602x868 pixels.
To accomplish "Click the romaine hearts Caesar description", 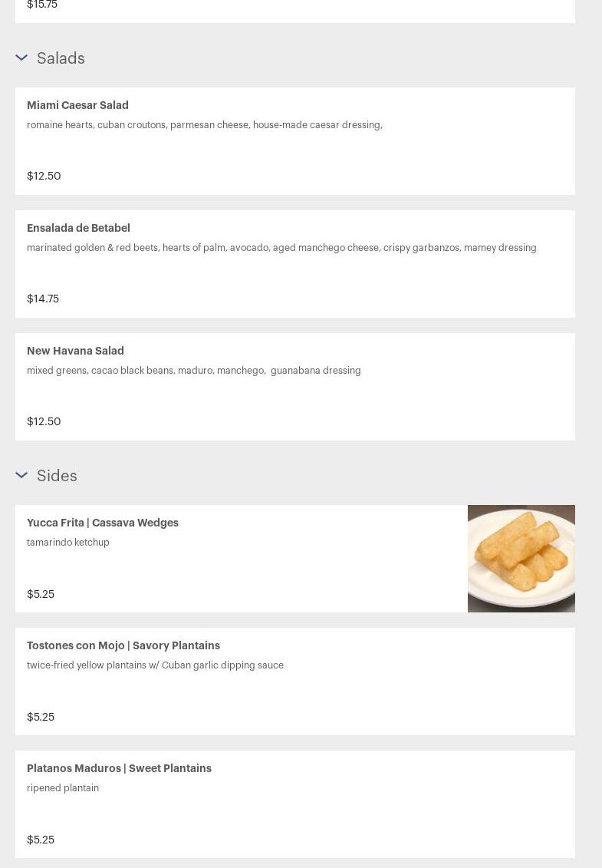I will (x=205, y=125).
